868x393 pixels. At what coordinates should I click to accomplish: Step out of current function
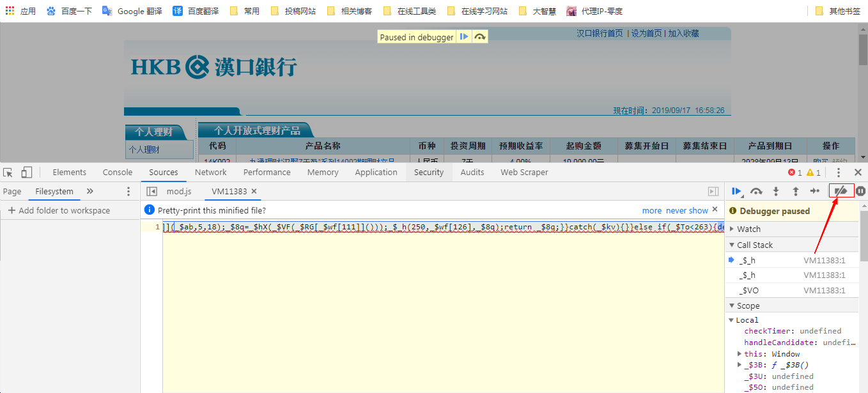[795, 191]
